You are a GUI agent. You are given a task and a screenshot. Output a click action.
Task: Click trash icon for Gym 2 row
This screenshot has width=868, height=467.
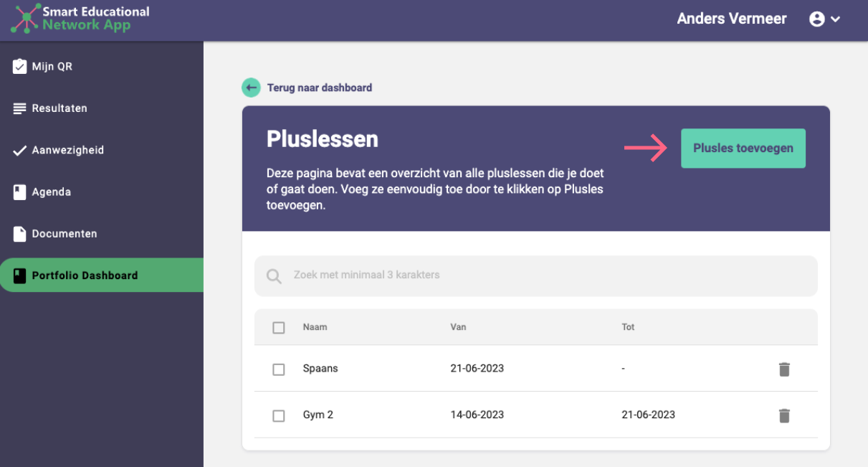784,415
